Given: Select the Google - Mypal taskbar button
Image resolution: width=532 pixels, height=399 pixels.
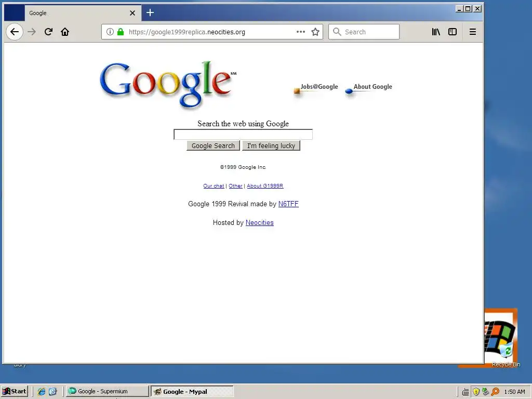Looking at the screenshot, I should pyautogui.click(x=192, y=391).
